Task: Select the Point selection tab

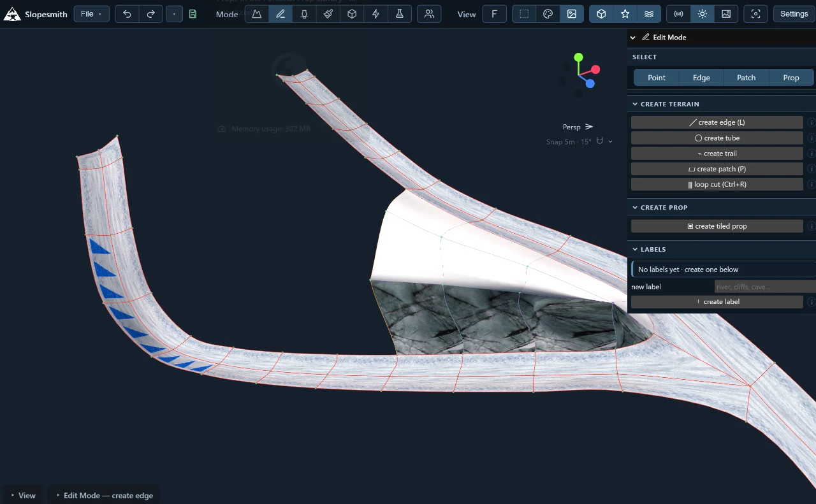Action: click(657, 78)
